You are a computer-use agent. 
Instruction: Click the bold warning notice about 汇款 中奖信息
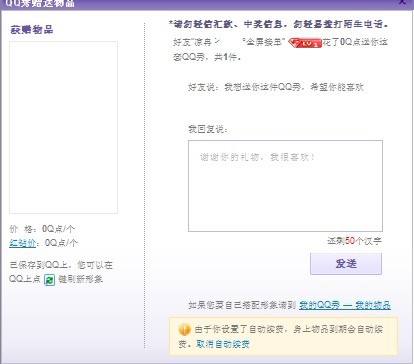pyautogui.click(x=279, y=24)
